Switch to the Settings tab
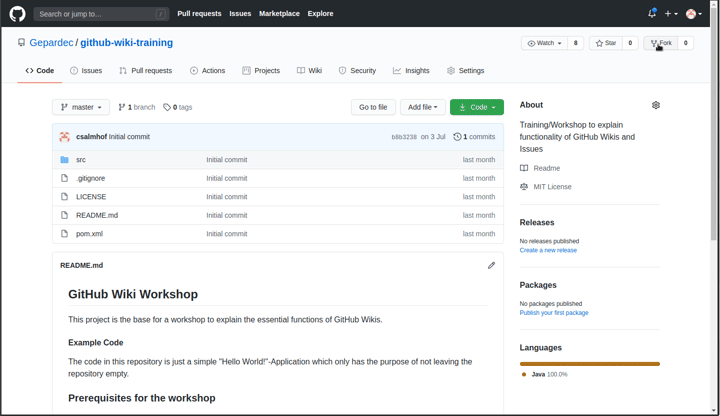 pos(466,71)
